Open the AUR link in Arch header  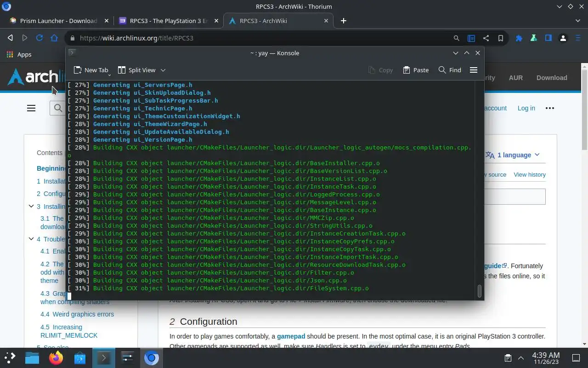pyautogui.click(x=515, y=78)
